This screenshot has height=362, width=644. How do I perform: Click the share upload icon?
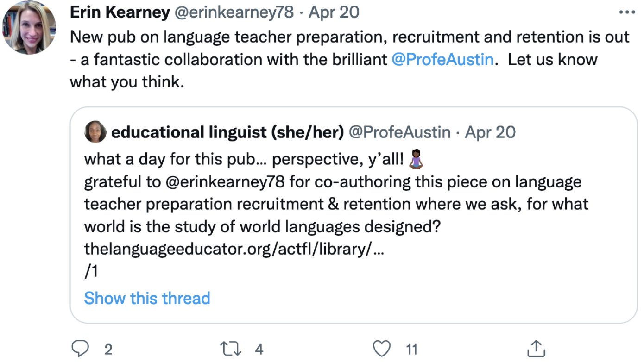pyautogui.click(x=536, y=349)
